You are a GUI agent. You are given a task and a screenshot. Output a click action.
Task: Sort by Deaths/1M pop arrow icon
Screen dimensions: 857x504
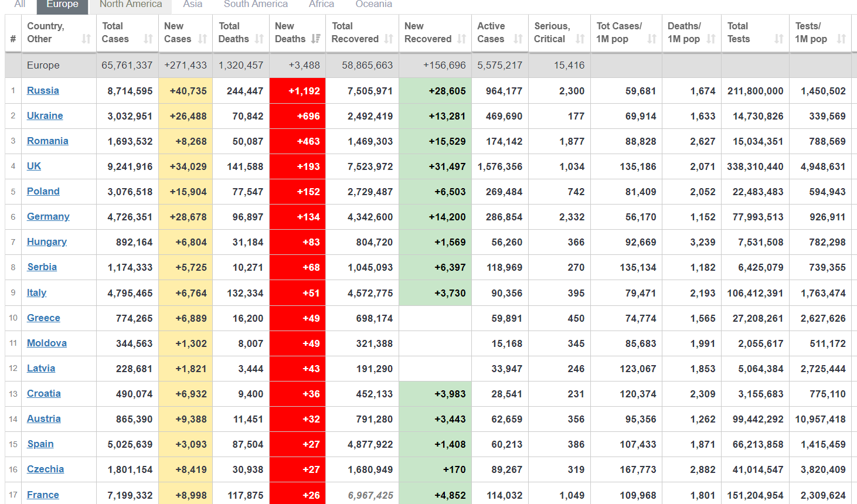pos(711,39)
